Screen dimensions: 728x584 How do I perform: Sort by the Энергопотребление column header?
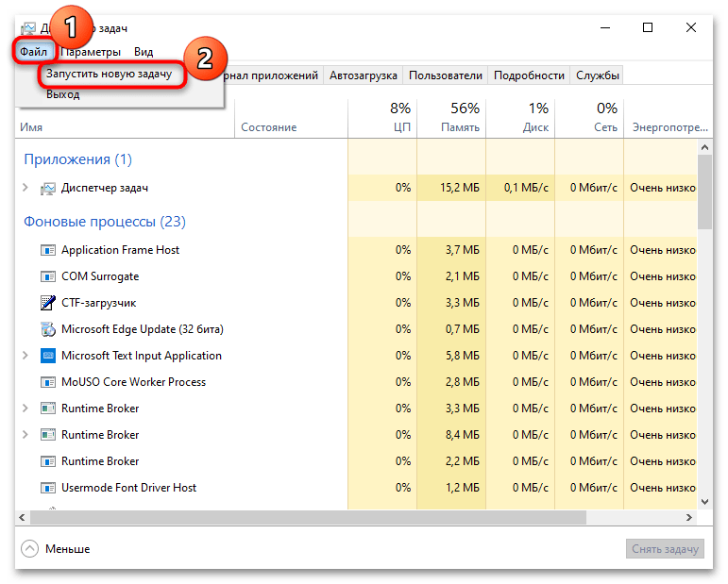click(669, 119)
